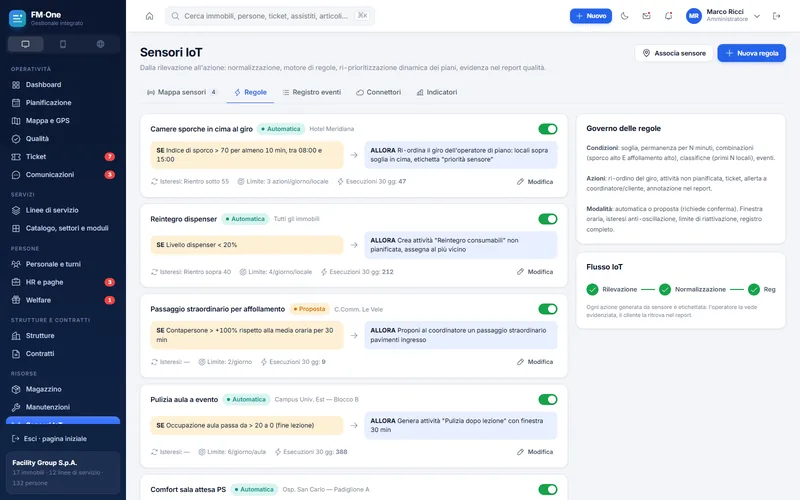Screen dimensions: 800x500
Task: Toggle Comfort sala attesa PS switch
Action: click(x=548, y=490)
